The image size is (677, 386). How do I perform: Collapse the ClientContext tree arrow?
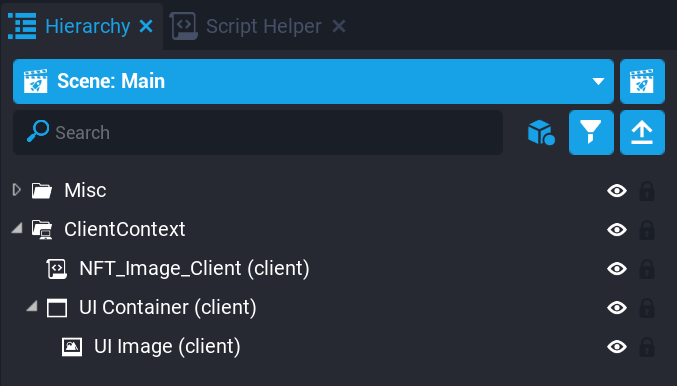[17, 228]
